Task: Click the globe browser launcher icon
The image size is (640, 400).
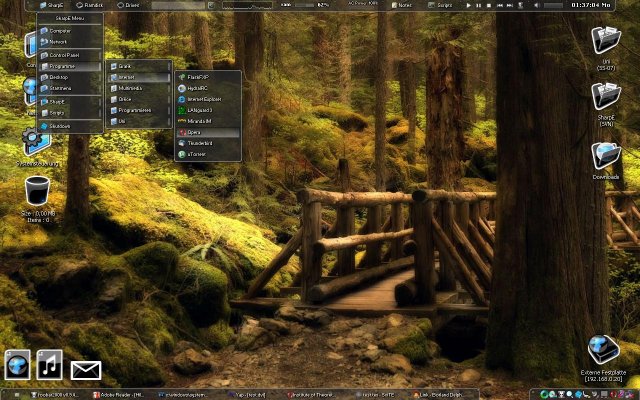Action: coord(18,364)
